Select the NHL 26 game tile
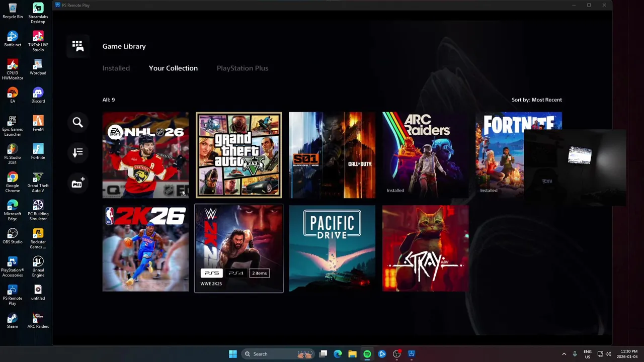This screenshot has width=644, height=362. click(x=145, y=155)
